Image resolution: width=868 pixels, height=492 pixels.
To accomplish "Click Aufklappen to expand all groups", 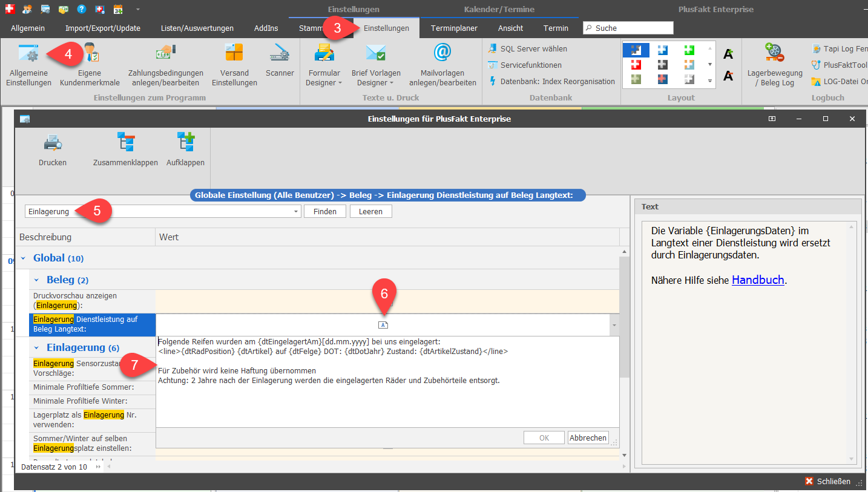I will 185,149.
